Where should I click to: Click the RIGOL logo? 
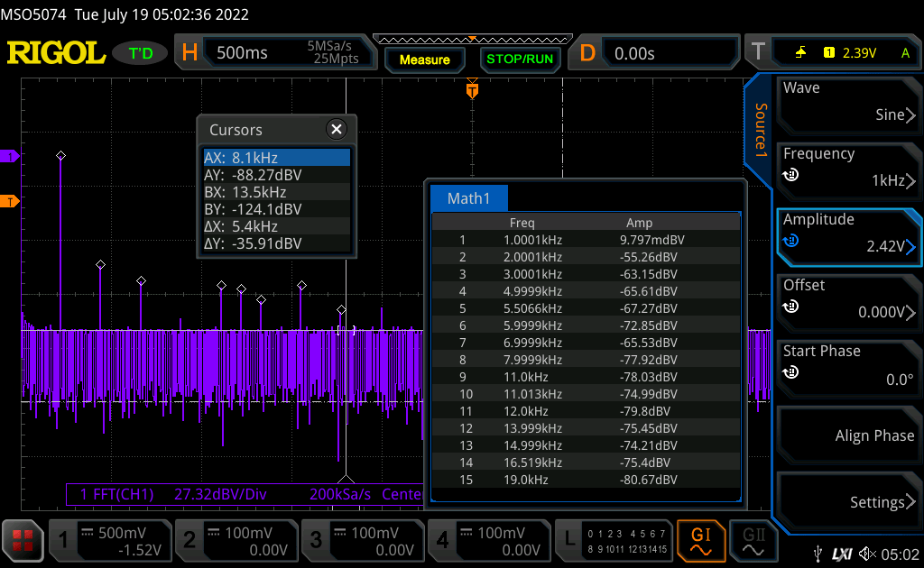pos(56,53)
